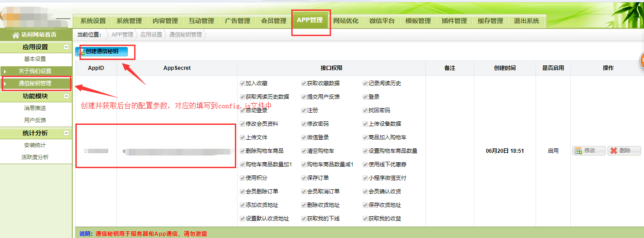Click the orange circle icon at right edge

pyautogui.click(x=641, y=61)
